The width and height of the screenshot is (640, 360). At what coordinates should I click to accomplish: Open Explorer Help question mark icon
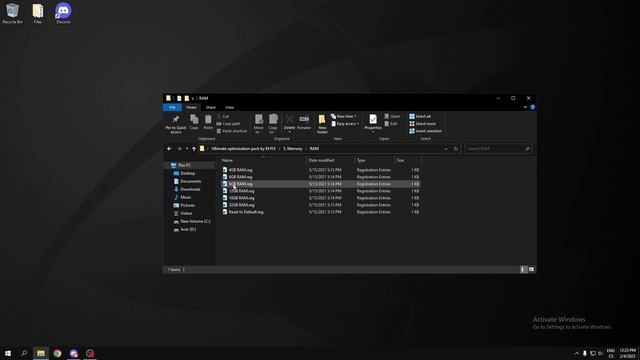pyautogui.click(x=532, y=107)
